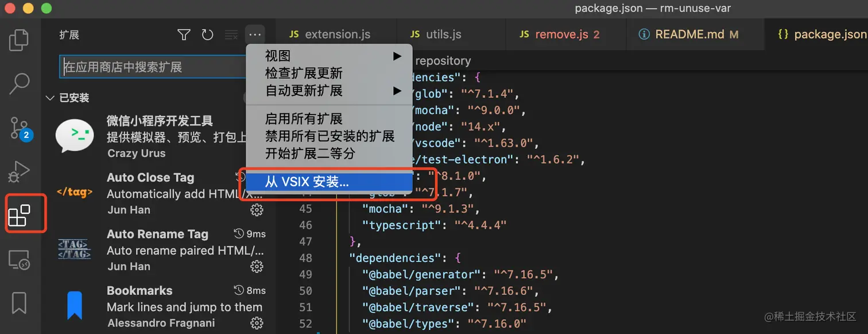Collapse the 已安装 section
The height and width of the screenshot is (334, 868).
(x=68, y=98)
